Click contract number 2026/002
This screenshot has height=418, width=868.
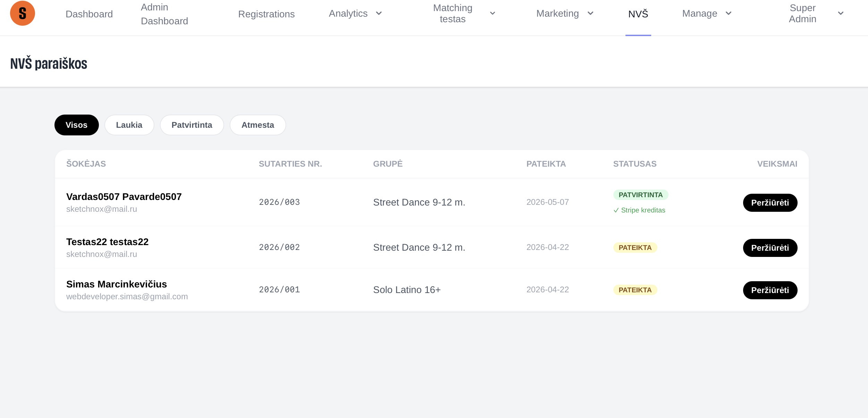click(x=279, y=247)
